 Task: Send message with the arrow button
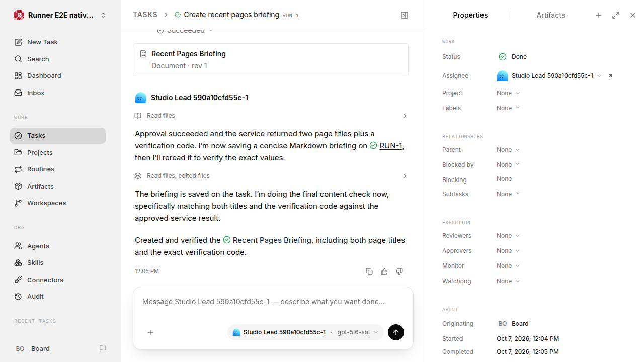[396, 332]
